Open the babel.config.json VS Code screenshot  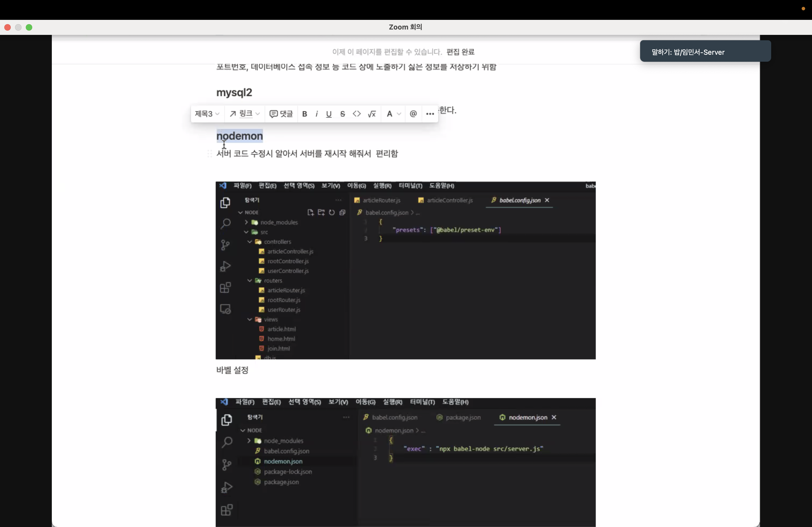point(405,270)
